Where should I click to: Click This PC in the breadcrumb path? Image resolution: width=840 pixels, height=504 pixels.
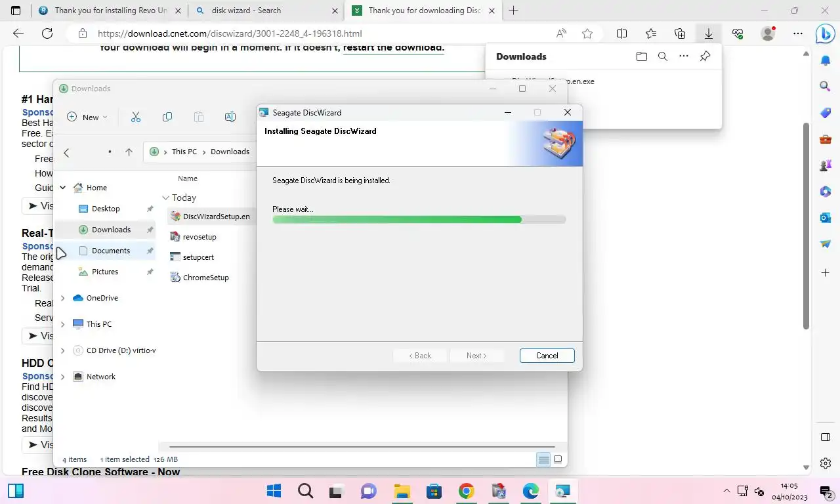pos(184,152)
